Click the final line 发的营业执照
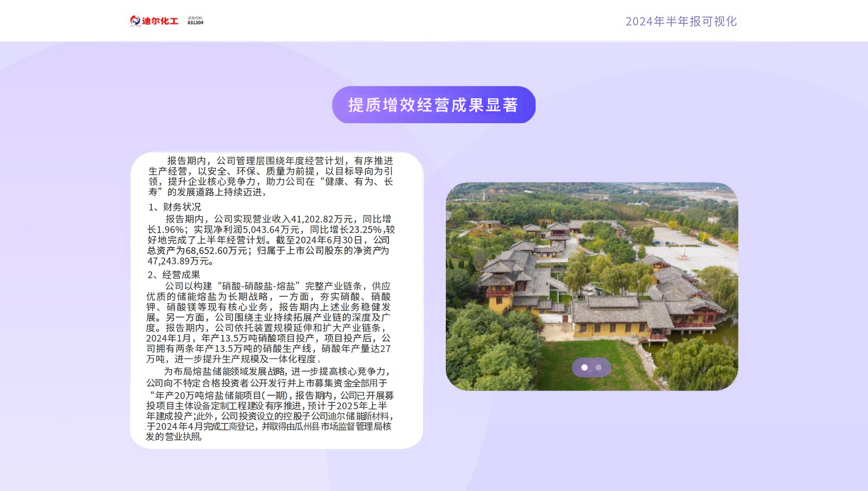The width and height of the screenshot is (868, 491). coord(174,437)
